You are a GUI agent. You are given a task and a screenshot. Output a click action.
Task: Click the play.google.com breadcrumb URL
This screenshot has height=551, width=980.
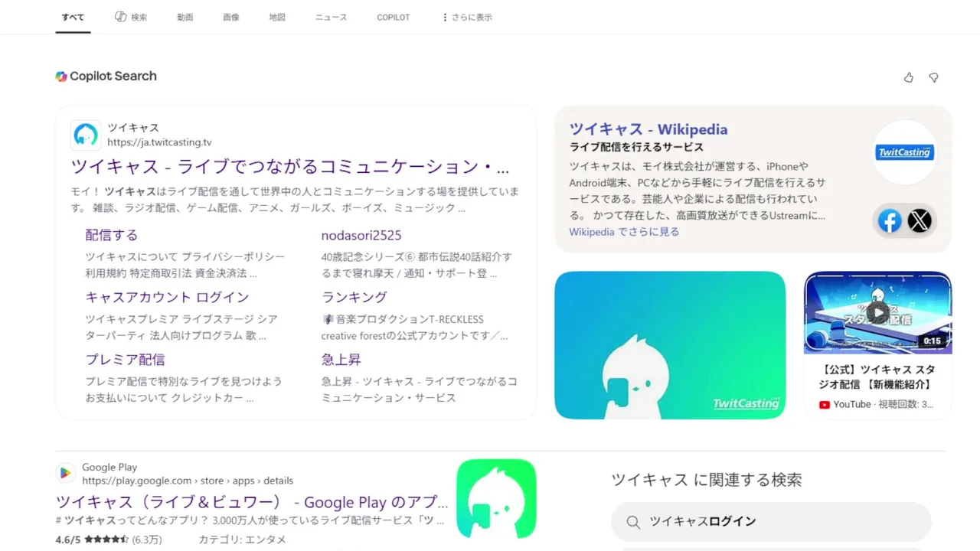tap(188, 481)
